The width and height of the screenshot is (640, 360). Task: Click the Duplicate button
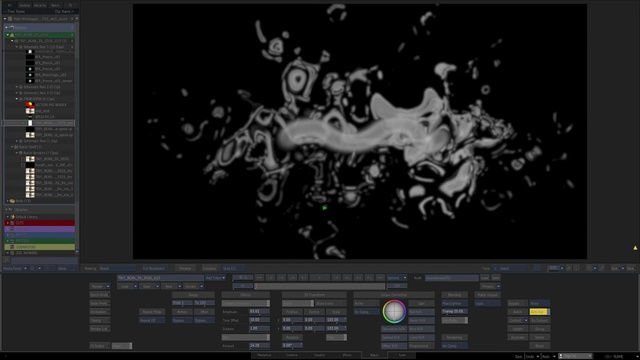518,338
